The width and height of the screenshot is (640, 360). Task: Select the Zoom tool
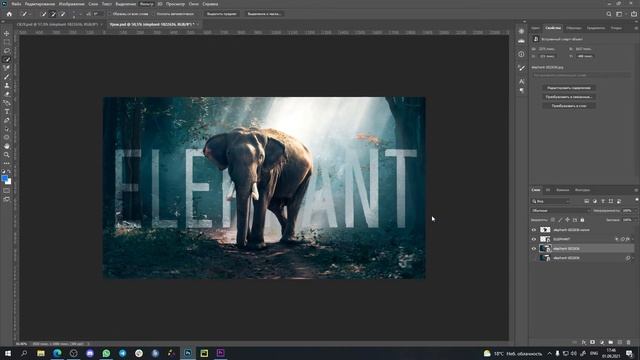tap(7, 155)
